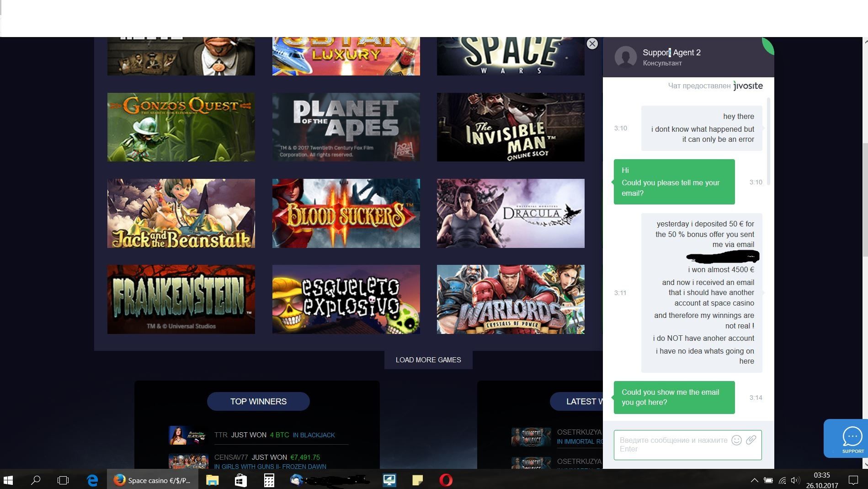The image size is (868, 489).
Task: Open the Action Center notifications icon
Action: (853, 480)
